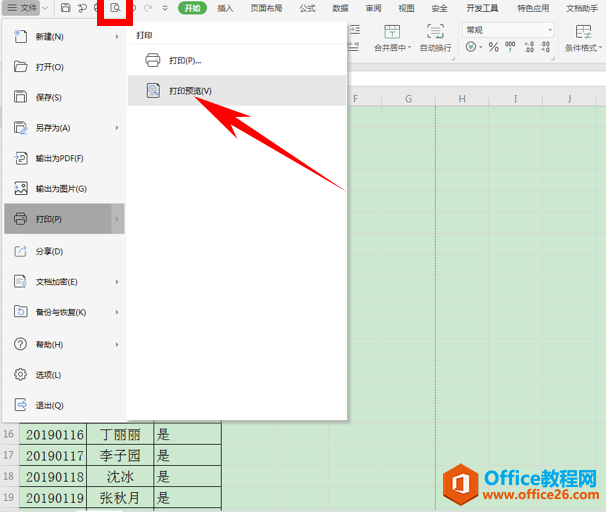
Task: Switch to the 开始 ribbon tab
Action: pyautogui.click(x=192, y=8)
